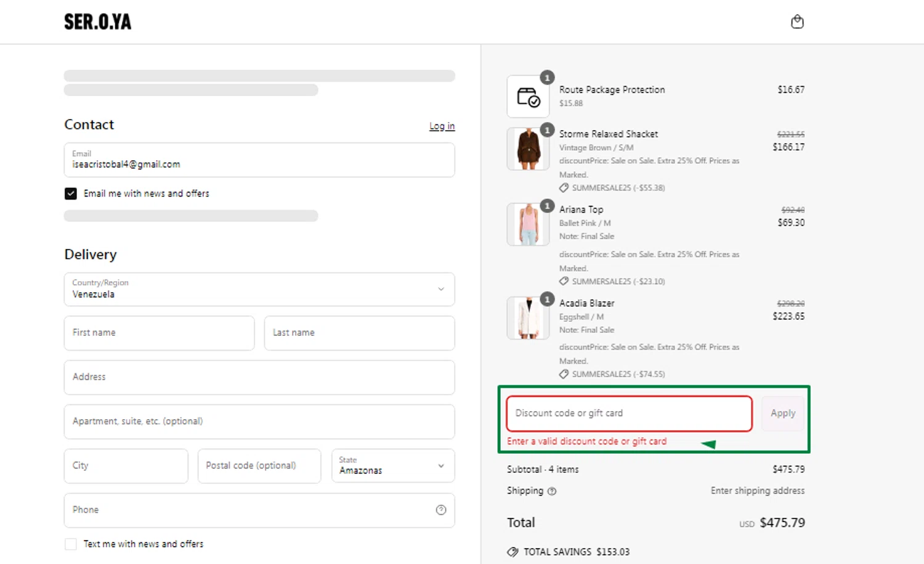Click the Apply discount button
The image size is (924, 564).
point(783,413)
